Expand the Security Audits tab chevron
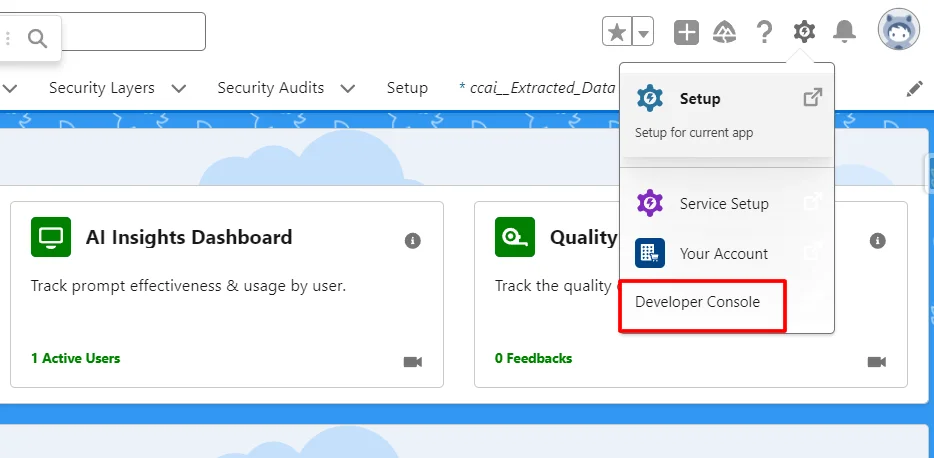The width and height of the screenshot is (934, 458). (x=348, y=88)
